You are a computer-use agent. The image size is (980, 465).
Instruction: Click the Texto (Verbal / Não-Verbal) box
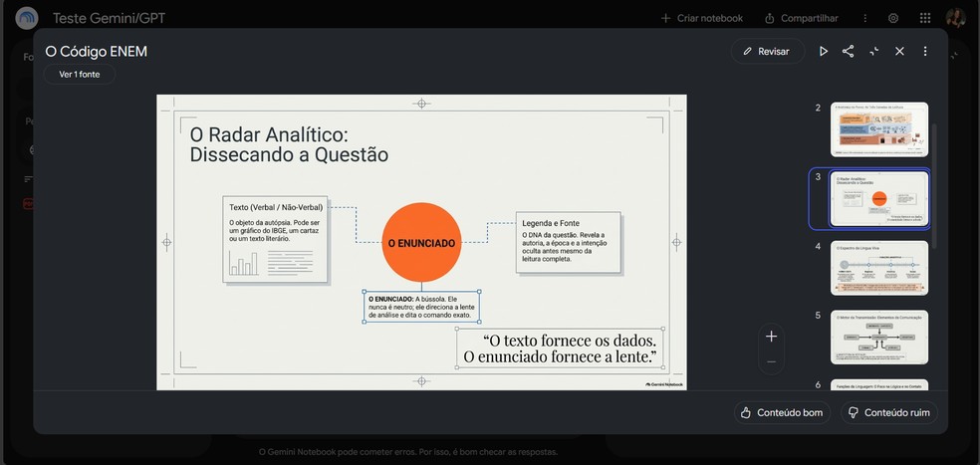pyautogui.click(x=275, y=239)
